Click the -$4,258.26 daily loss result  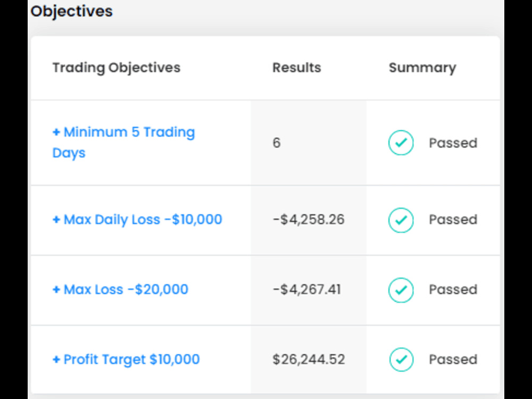(x=309, y=220)
